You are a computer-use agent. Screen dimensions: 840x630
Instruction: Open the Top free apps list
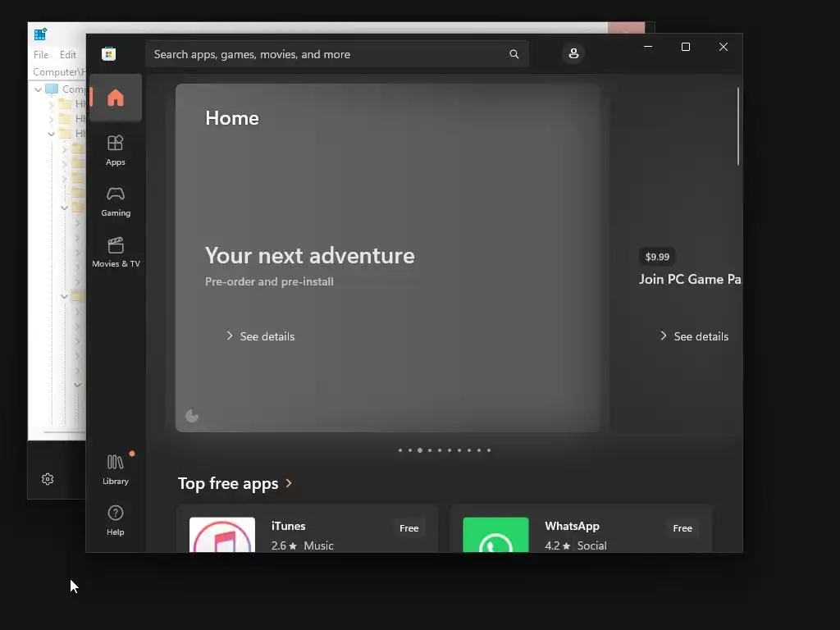click(235, 483)
